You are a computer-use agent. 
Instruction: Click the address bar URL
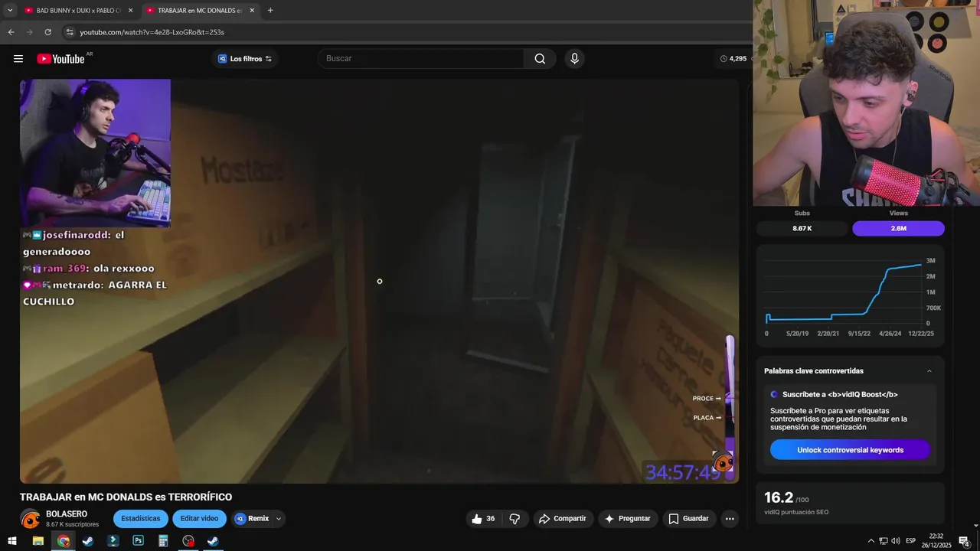[x=152, y=32]
